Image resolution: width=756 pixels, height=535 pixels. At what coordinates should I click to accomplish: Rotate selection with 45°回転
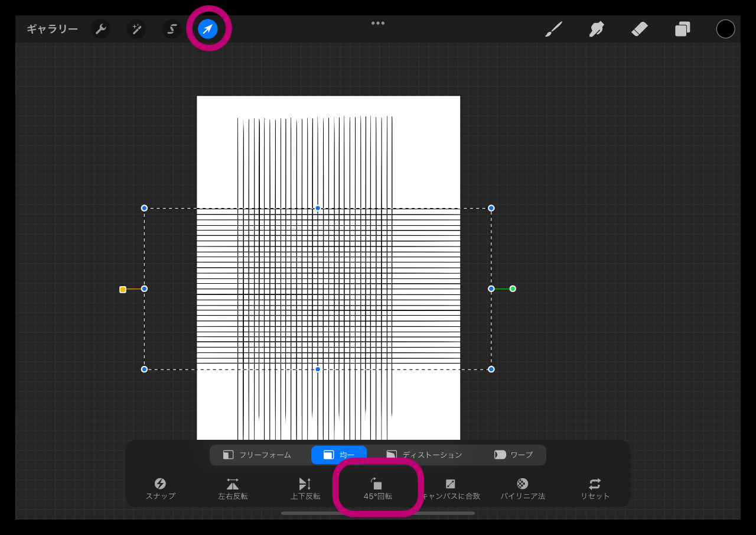click(x=378, y=489)
